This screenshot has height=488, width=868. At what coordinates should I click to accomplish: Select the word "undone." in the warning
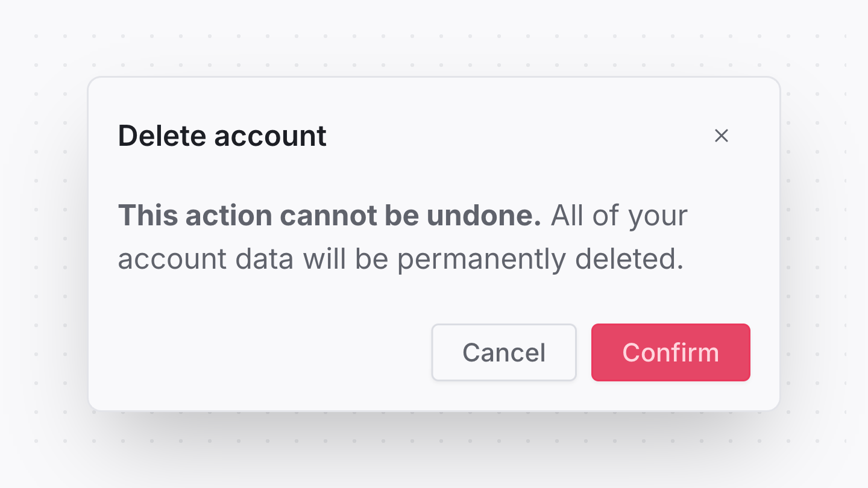(x=484, y=216)
